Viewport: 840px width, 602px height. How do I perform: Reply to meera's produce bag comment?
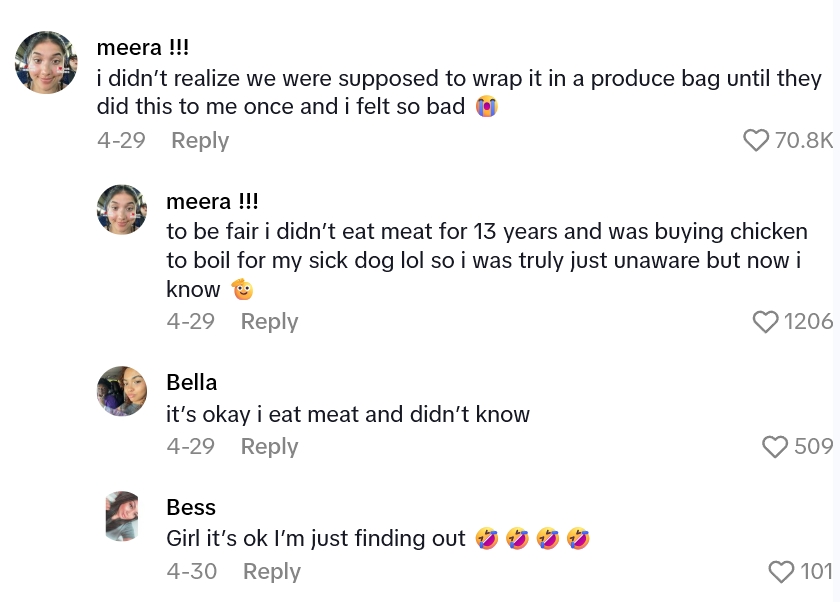coord(200,140)
